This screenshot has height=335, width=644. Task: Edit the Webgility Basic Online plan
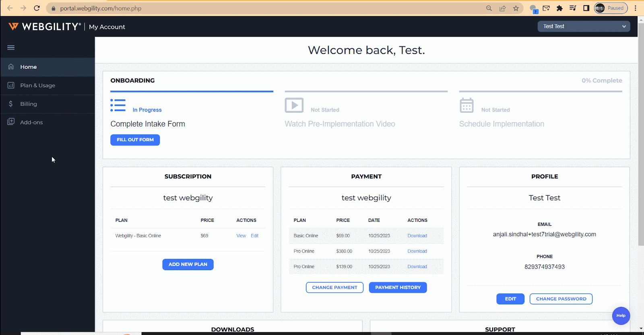click(x=254, y=236)
